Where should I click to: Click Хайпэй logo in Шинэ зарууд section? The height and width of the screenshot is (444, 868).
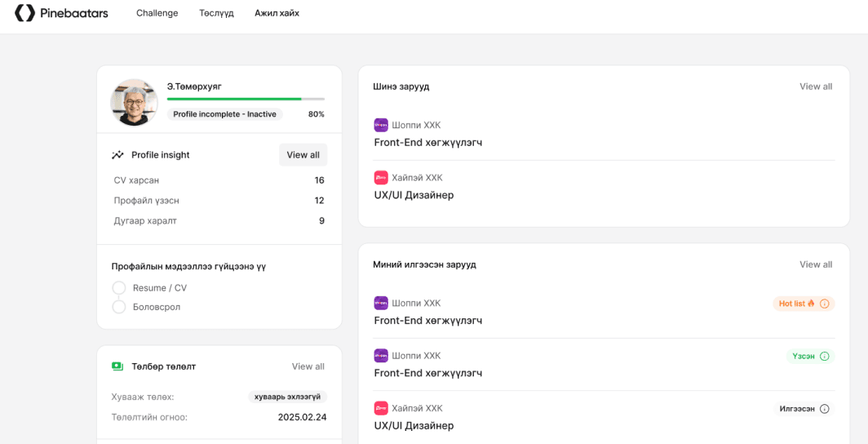[x=381, y=178]
